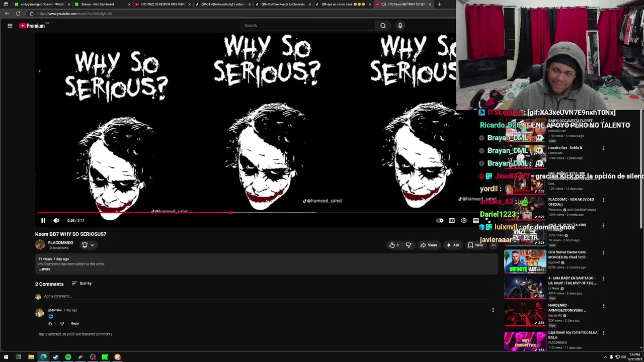644x362 pixels.
Task: Open taskbar volume control
Action: [x=623, y=357]
